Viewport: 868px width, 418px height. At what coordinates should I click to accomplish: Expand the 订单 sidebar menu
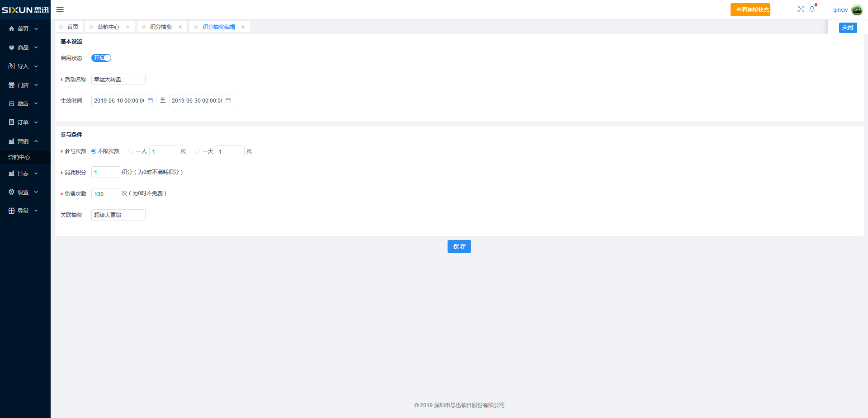24,122
